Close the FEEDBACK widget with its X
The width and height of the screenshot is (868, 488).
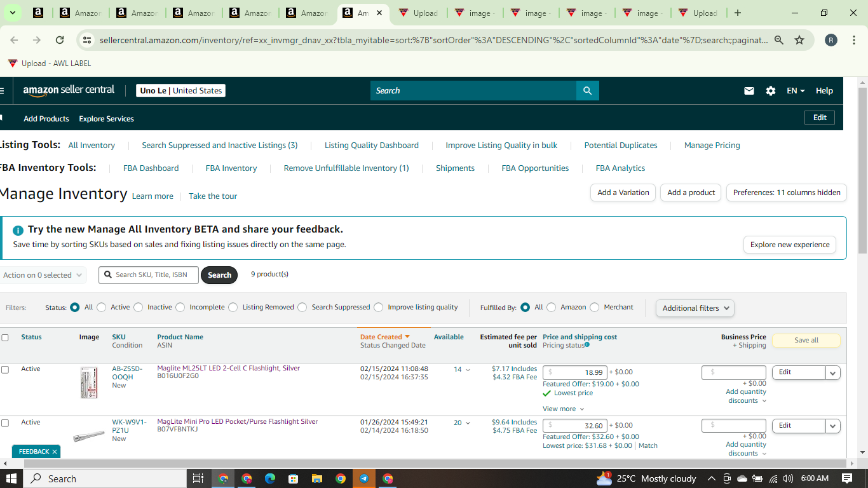coord(55,452)
